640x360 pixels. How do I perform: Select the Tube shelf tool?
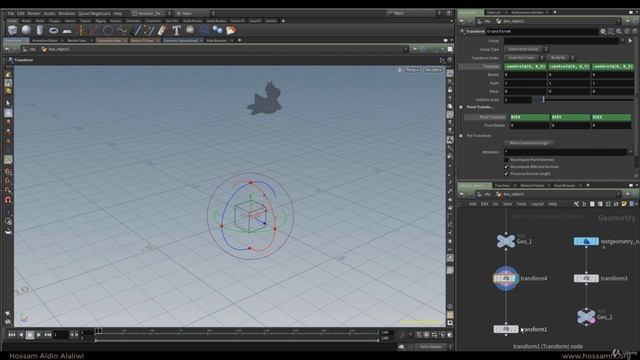(40, 30)
